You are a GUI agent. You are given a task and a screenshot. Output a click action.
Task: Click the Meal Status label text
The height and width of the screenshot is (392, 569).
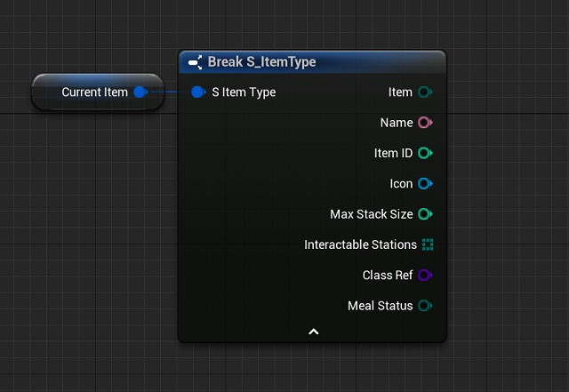click(380, 306)
